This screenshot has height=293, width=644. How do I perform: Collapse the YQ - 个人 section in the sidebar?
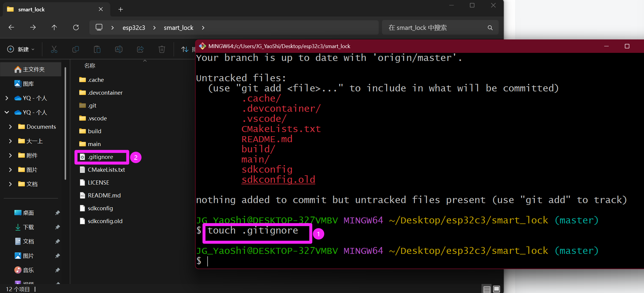pos(7,112)
